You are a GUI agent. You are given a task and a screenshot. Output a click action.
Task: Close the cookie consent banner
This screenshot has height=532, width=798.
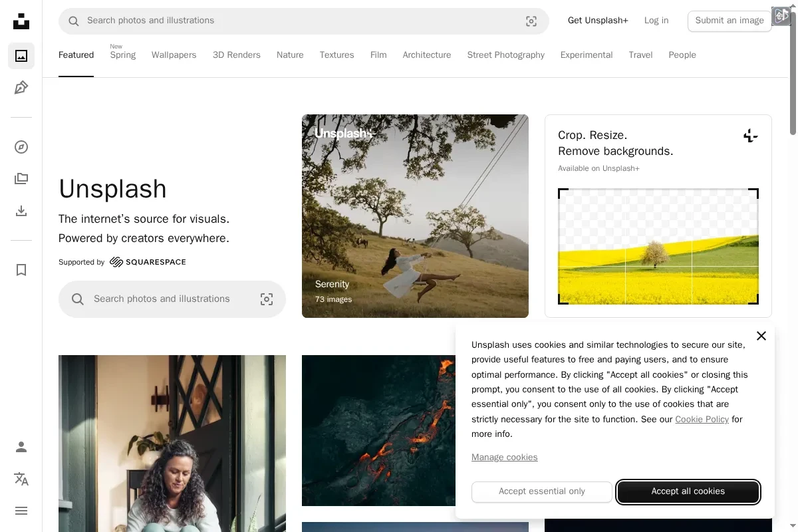pyautogui.click(x=761, y=336)
